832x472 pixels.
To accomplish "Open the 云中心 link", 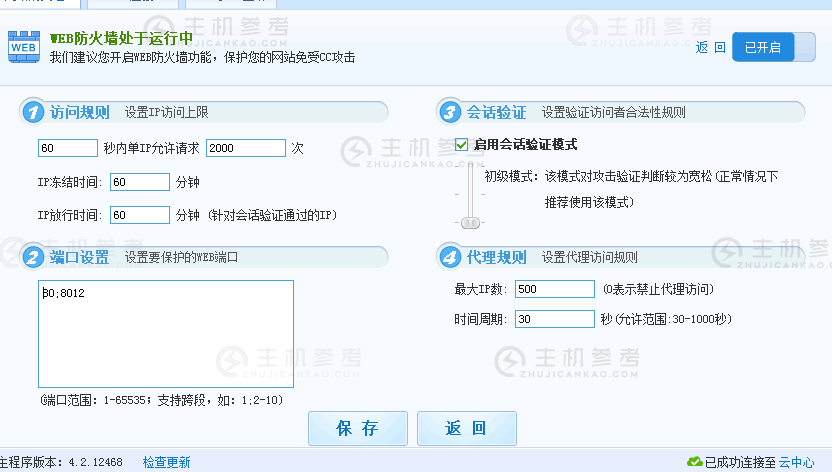I will coord(796,462).
